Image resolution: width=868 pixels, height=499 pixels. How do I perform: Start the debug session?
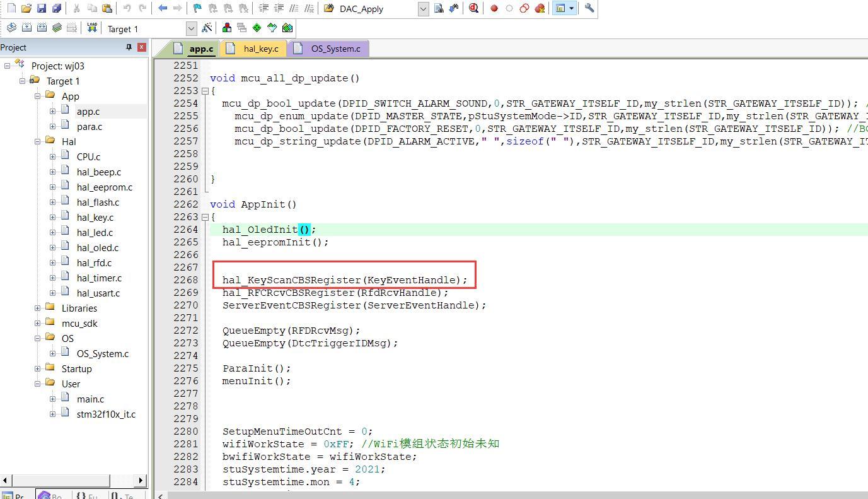point(473,9)
